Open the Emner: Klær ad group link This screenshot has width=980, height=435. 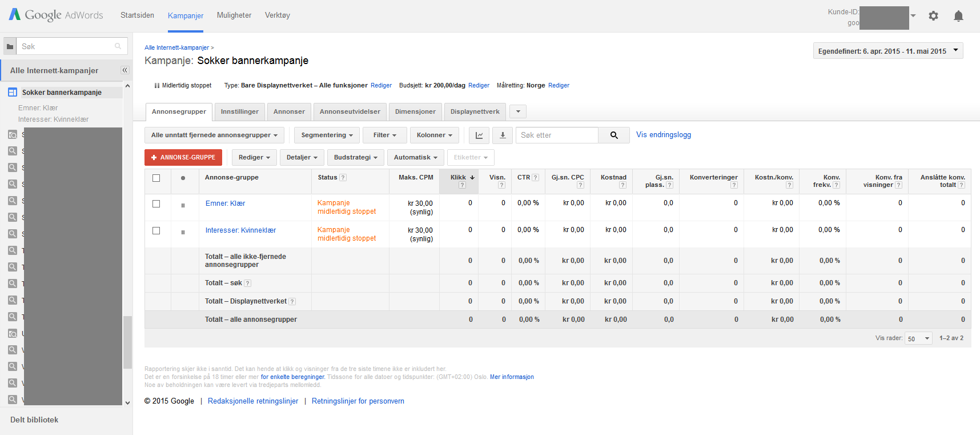pos(225,203)
